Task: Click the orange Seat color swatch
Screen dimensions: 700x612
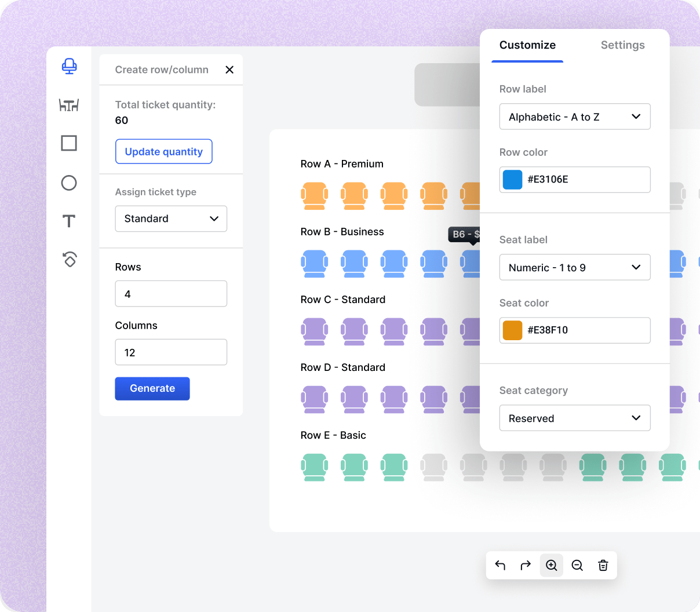Action: coord(512,330)
